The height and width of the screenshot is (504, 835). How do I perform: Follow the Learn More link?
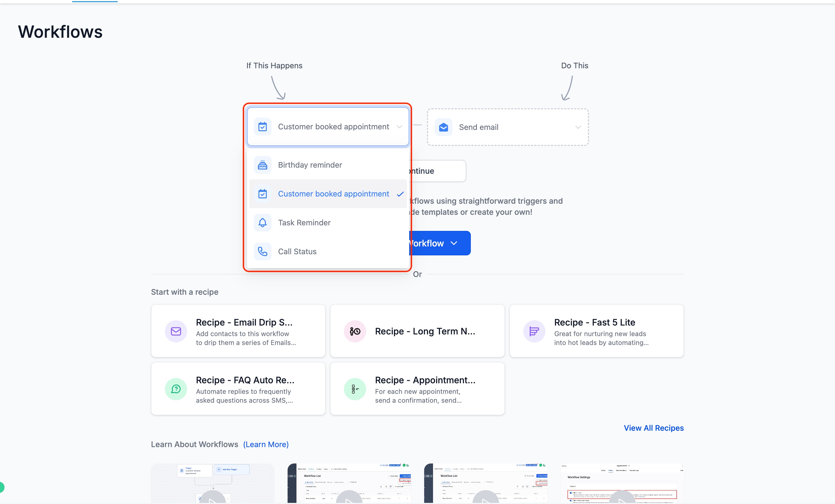[x=266, y=444]
